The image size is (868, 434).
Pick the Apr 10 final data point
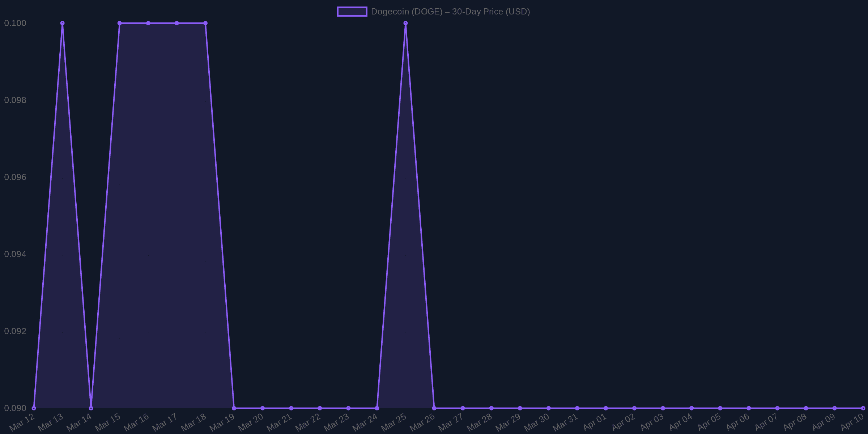(x=863, y=408)
